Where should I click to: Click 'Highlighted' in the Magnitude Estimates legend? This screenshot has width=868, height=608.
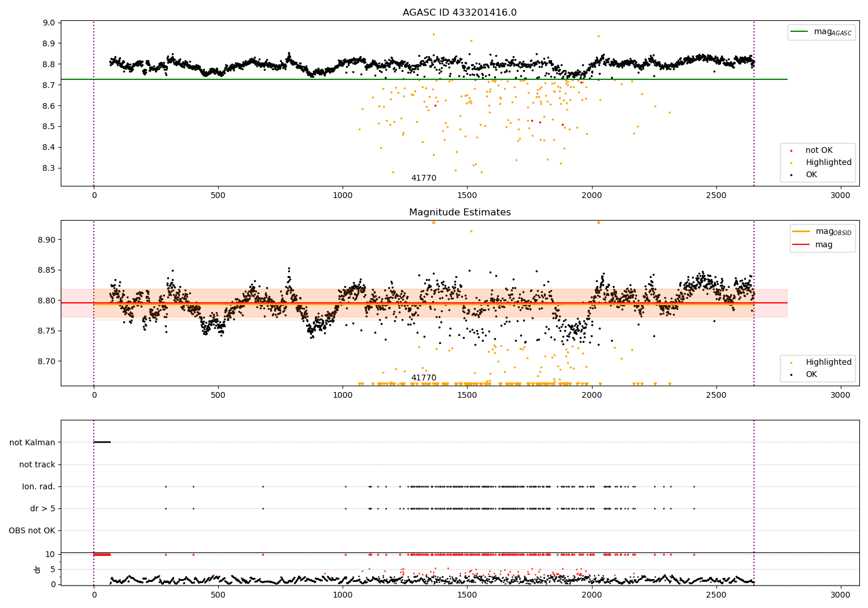828,362
